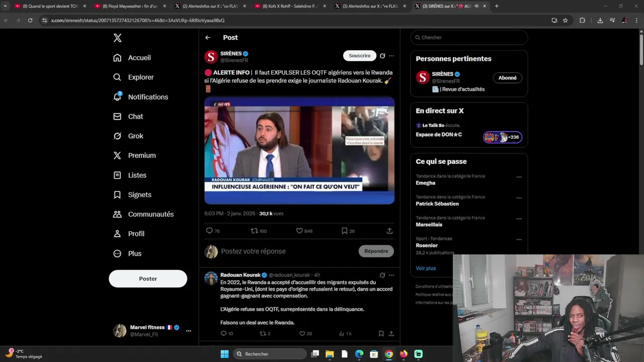Screen dimensions: 644x362
Task: Open browser downloads icon
Action: coord(600,20)
